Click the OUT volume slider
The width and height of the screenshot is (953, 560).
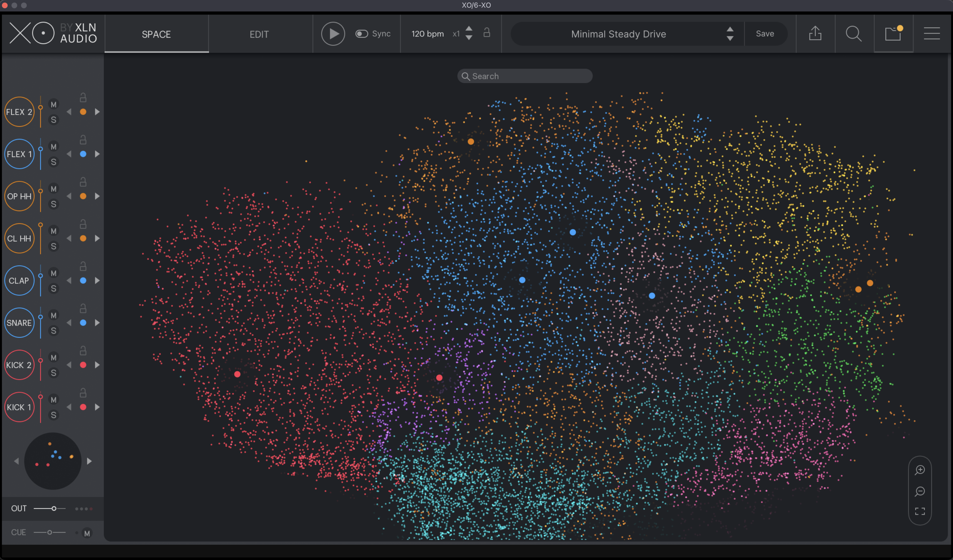(54, 509)
